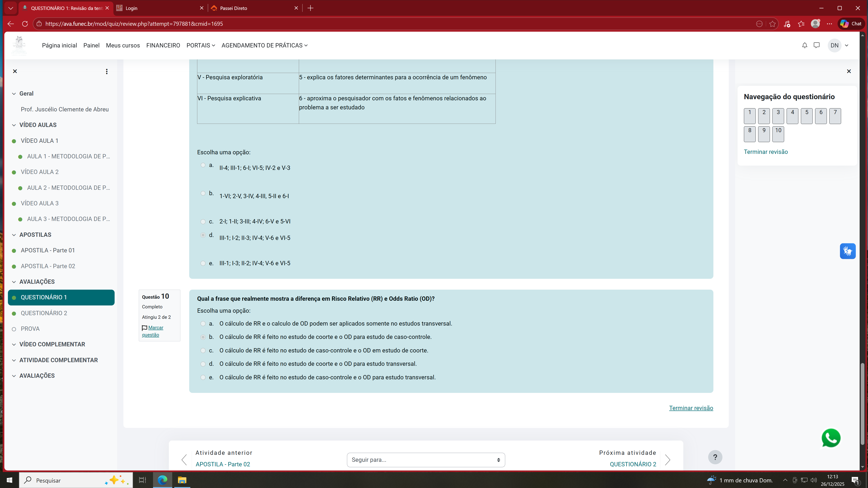Open the Seguir para... jump dropdown
868x488 pixels.
(x=426, y=460)
